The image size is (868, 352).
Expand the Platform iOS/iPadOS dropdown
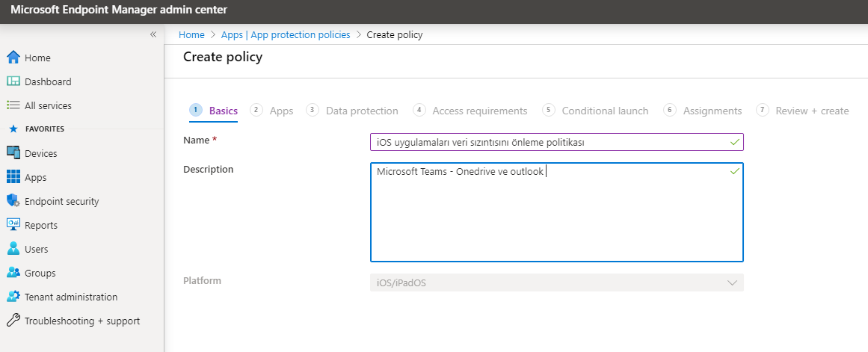(557, 282)
